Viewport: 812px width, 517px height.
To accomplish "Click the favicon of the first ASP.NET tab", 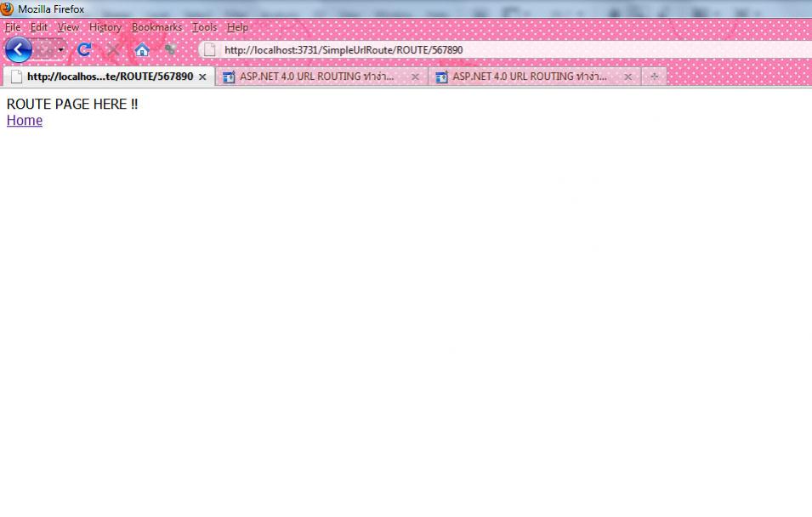I will click(x=229, y=77).
